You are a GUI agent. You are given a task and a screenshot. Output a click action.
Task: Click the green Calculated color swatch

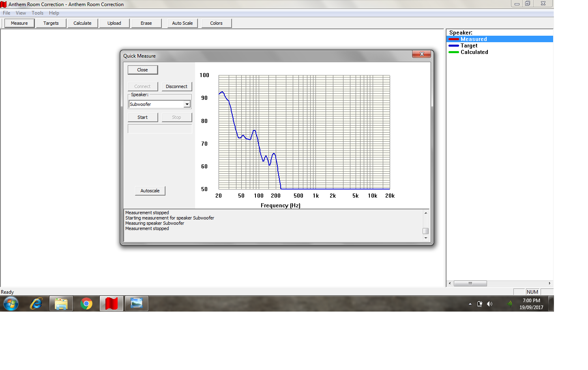point(454,52)
